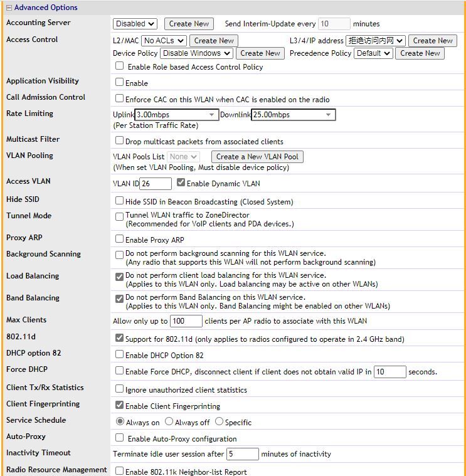Click Create a New VLAN Pool button
466x476 pixels.
click(x=257, y=157)
